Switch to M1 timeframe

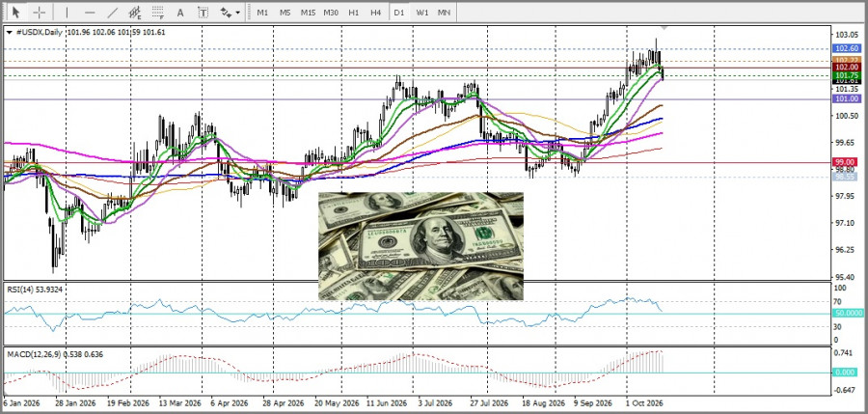pyautogui.click(x=263, y=13)
